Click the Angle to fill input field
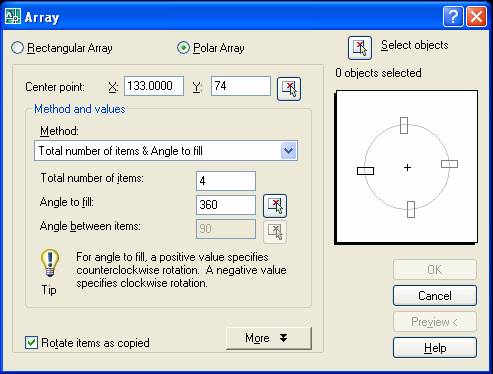This screenshot has width=493, height=374. click(x=226, y=205)
